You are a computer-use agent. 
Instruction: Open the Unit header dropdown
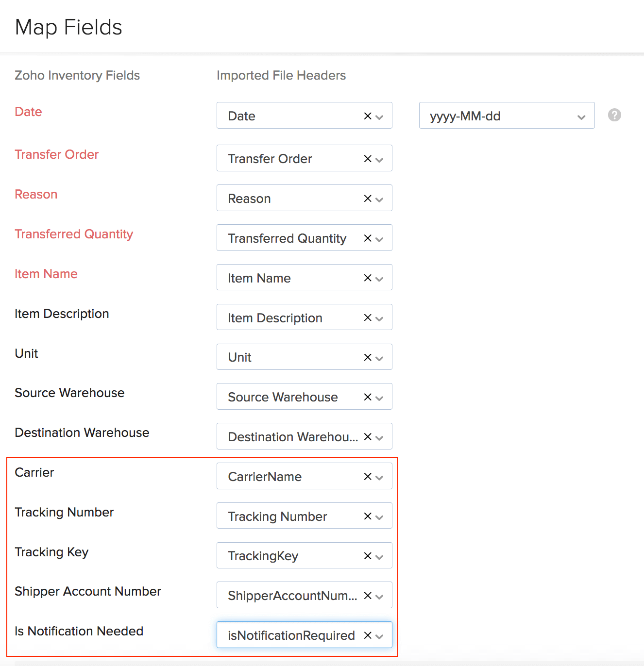(x=379, y=357)
